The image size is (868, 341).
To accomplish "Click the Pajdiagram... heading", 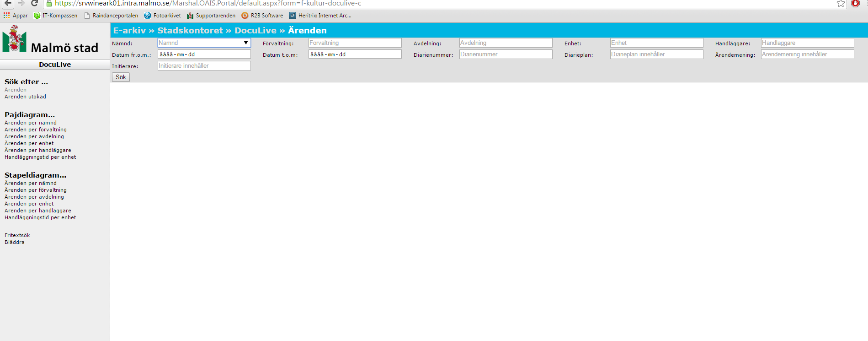I will 30,115.
